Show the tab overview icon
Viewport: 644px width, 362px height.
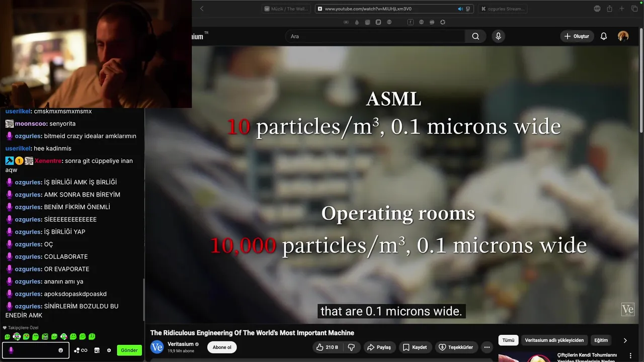[634, 9]
